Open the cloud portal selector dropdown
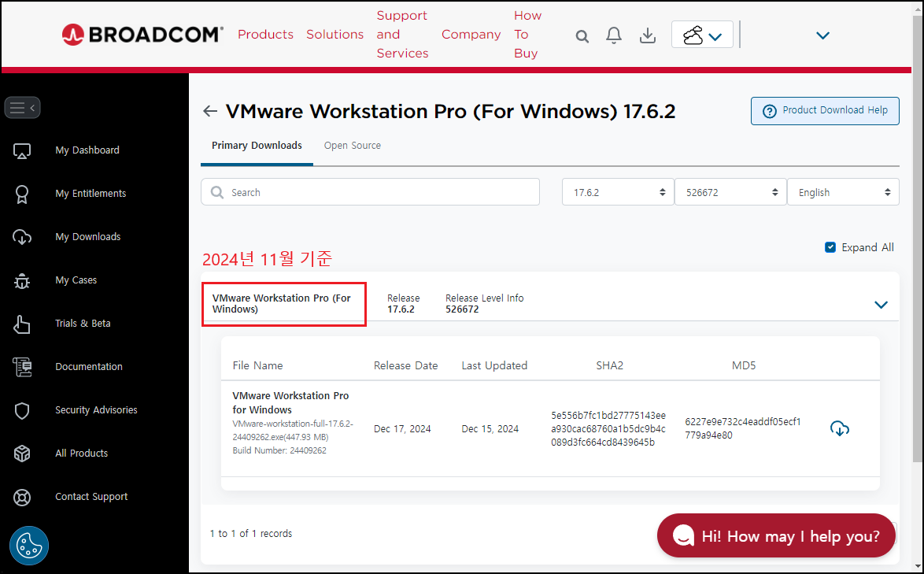924x574 pixels. coord(702,34)
